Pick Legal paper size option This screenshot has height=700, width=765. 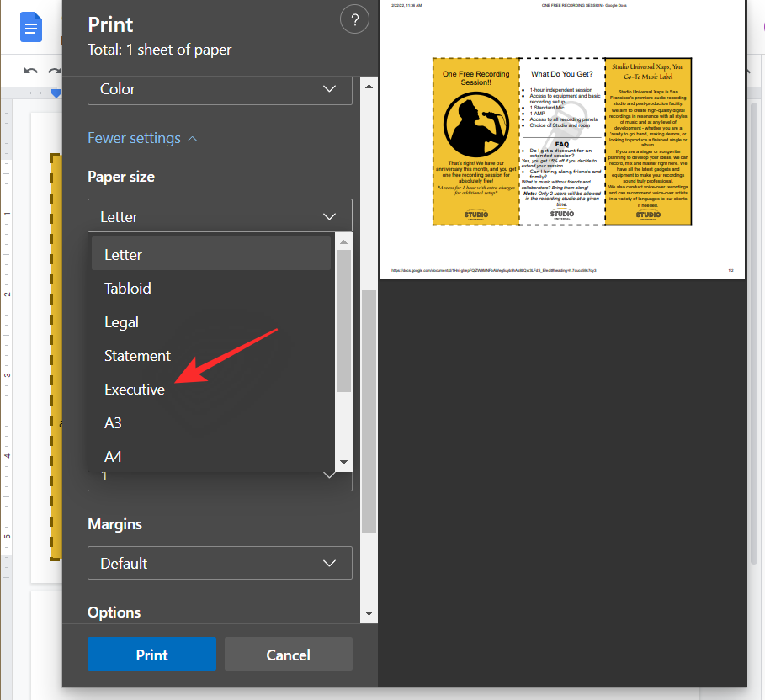(121, 322)
